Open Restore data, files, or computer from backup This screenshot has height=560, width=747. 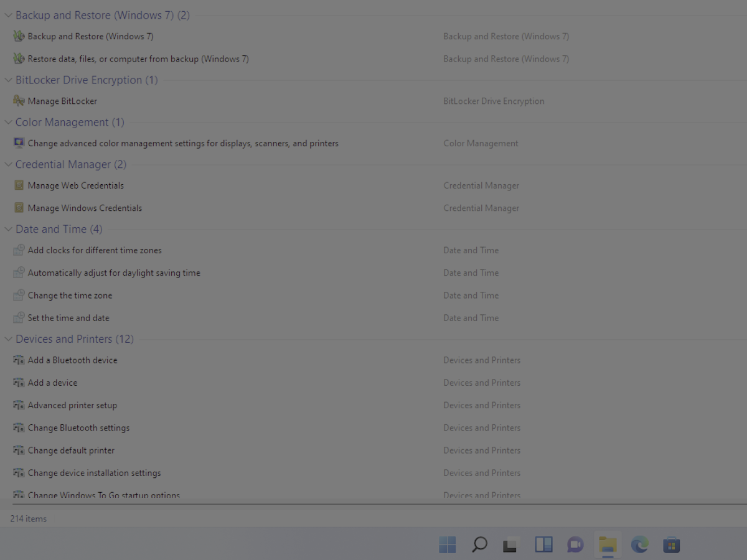(x=138, y=58)
